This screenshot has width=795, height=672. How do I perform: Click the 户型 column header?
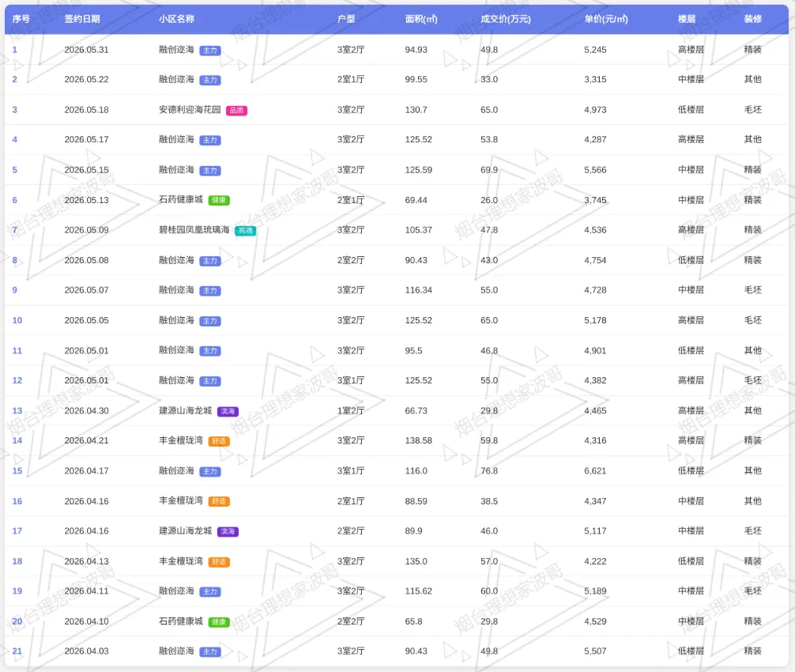(346, 19)
